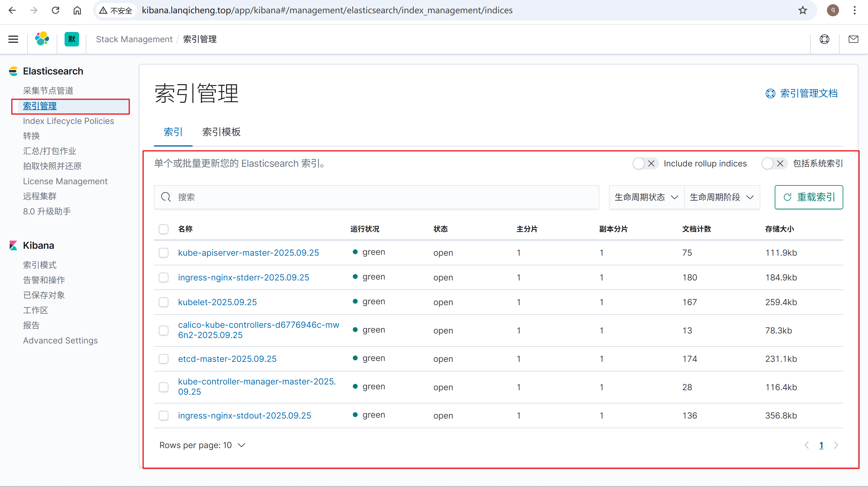Open 告警和操作 under Kibana
Viewport: 868px width, 487px height.
[x=44, y=280]
